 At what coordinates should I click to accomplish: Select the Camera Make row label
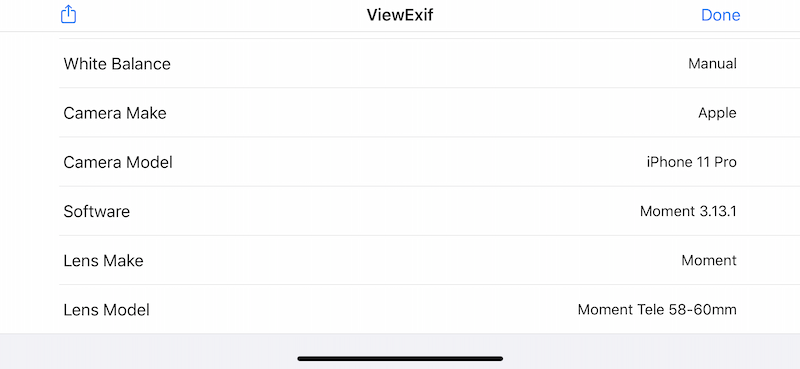tap(115, 113)
